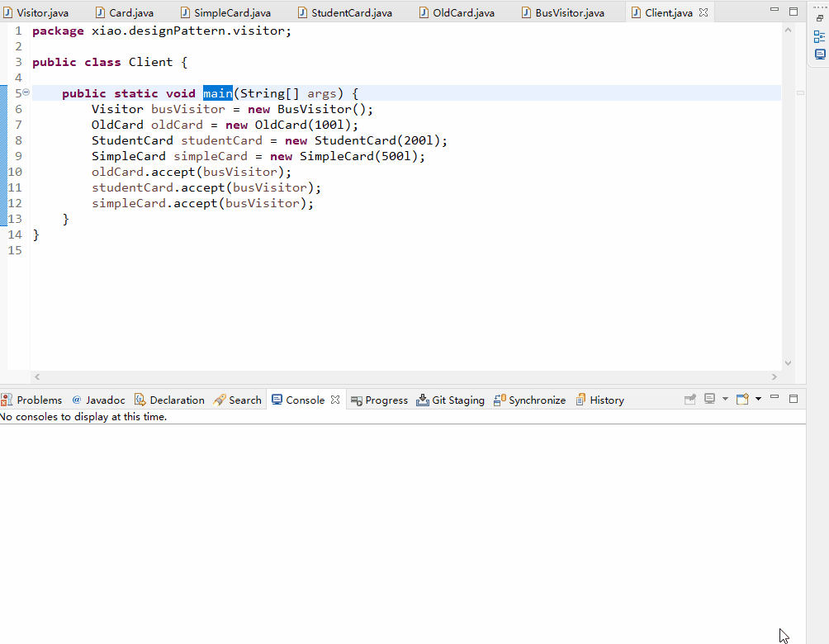Click StudentCard(200l) constructor call on line 8
Viewport: 829px width, 644px height.
tap(377, 140)
